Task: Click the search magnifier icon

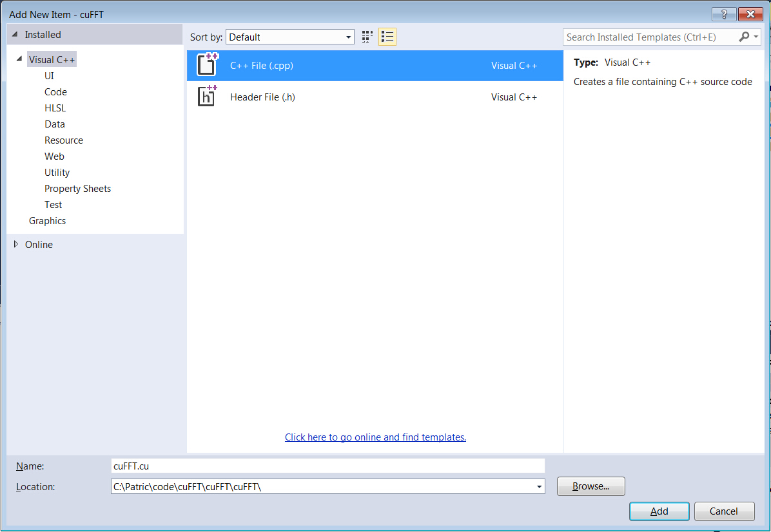Action: click(x=744, y=37)
